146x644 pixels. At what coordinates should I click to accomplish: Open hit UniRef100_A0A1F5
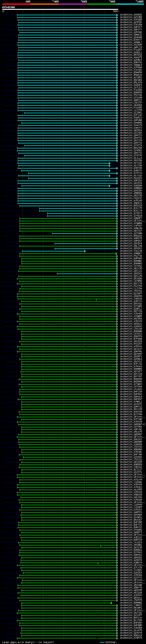tap(131, 58)
